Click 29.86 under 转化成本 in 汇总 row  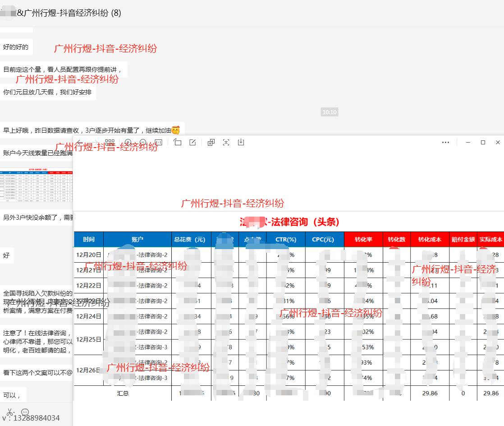point(430,393)
